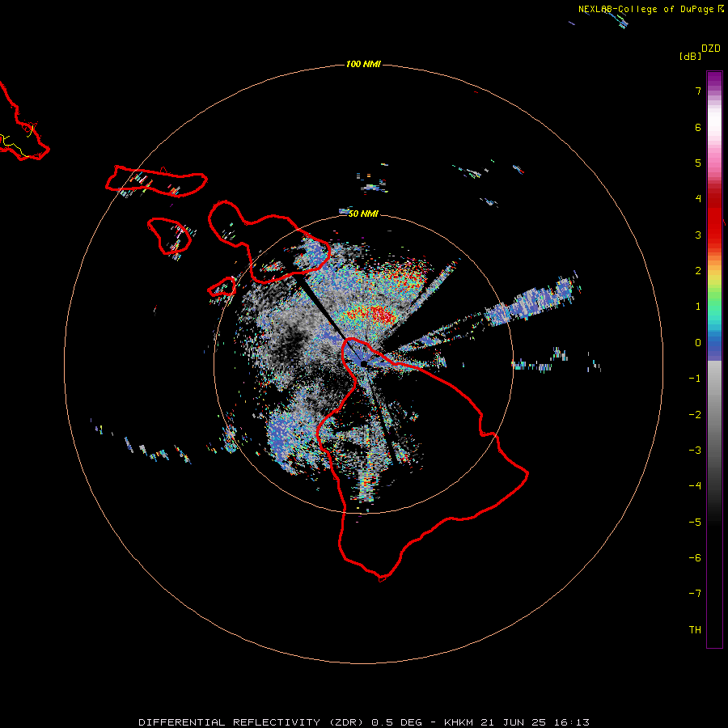Click the -5 value on the color scale
The image size is (728, 728).
(x=695, y=523)
